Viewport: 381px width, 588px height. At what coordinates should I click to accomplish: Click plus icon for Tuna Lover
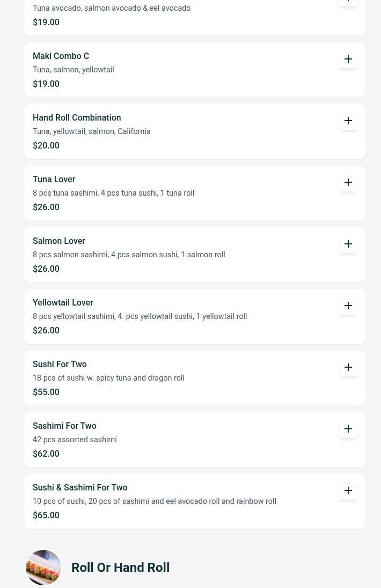348,182
